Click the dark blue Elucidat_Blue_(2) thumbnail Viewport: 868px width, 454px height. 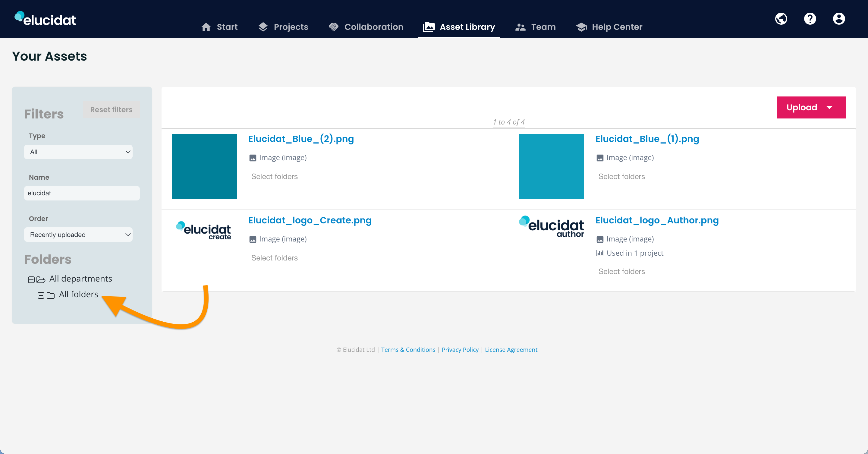click(x=204, y=166)
